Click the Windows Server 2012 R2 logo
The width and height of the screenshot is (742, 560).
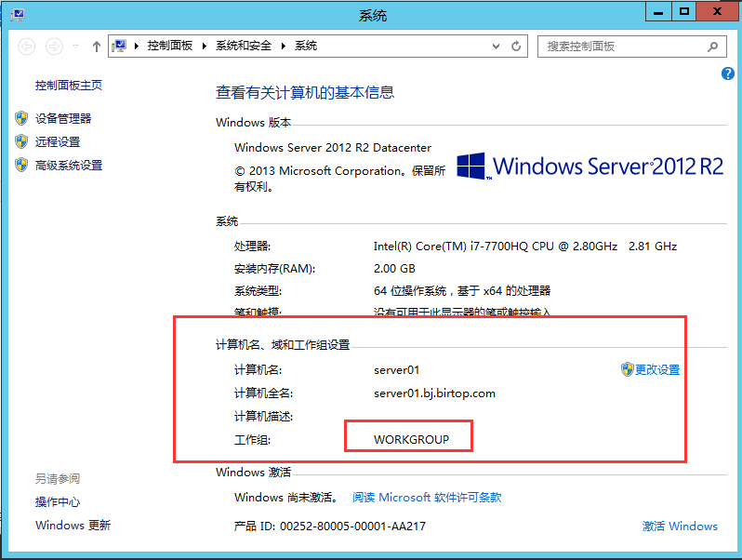(590, 167)
